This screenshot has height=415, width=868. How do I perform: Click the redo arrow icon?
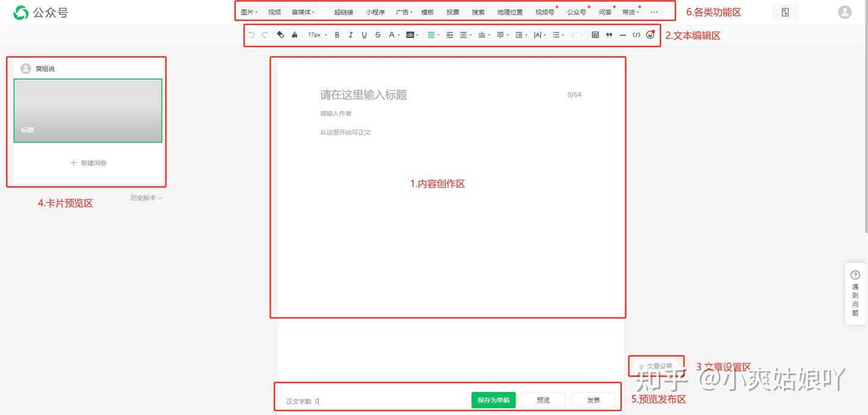coord(265,35)
